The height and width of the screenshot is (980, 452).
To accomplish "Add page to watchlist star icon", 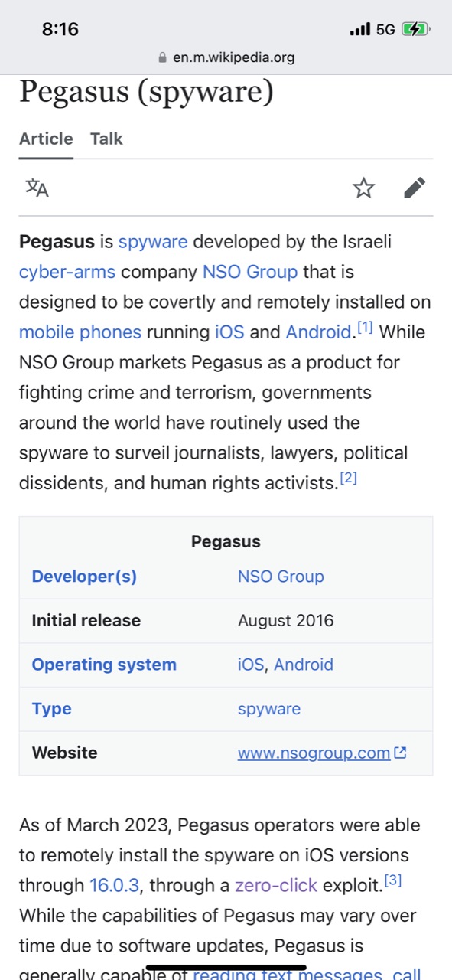I will [364, 188].
